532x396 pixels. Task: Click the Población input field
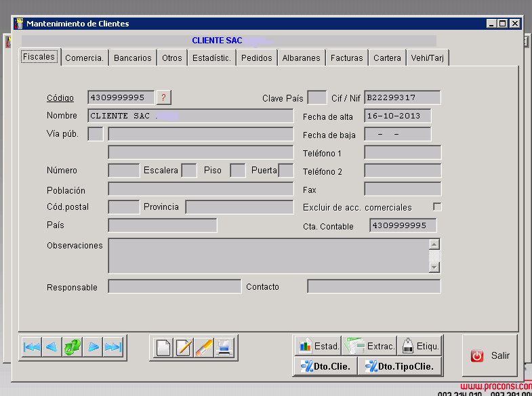click(x=201, y=189)
